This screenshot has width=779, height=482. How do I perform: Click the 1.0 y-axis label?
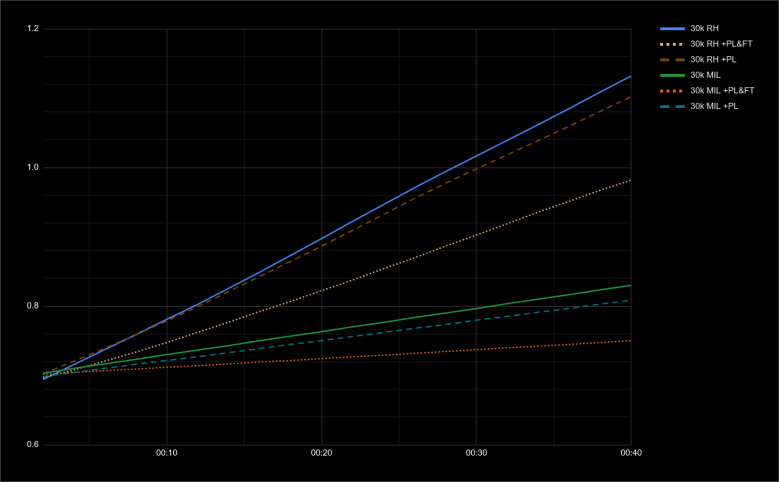coord(33,167)
